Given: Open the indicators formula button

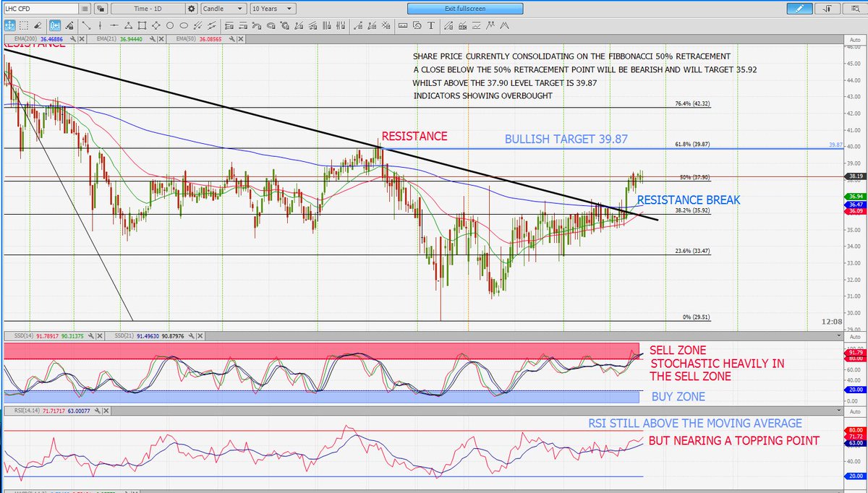Looking at the screenshot, I should point(827,9).
